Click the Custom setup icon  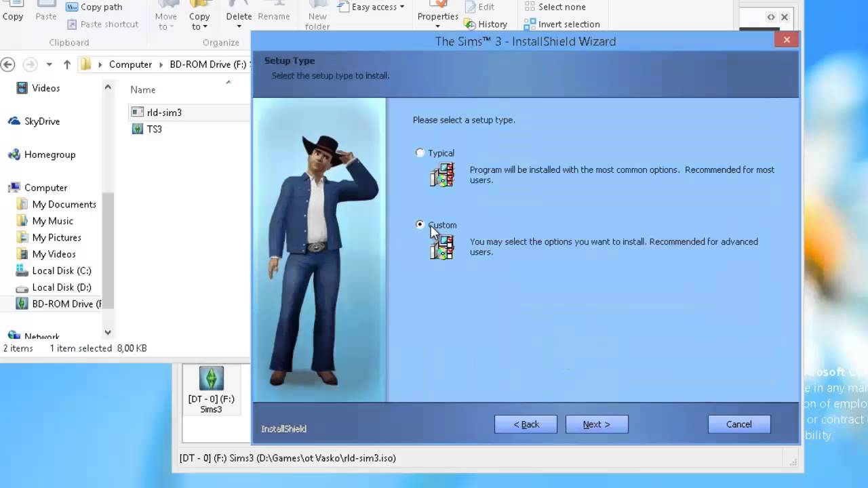441,247
